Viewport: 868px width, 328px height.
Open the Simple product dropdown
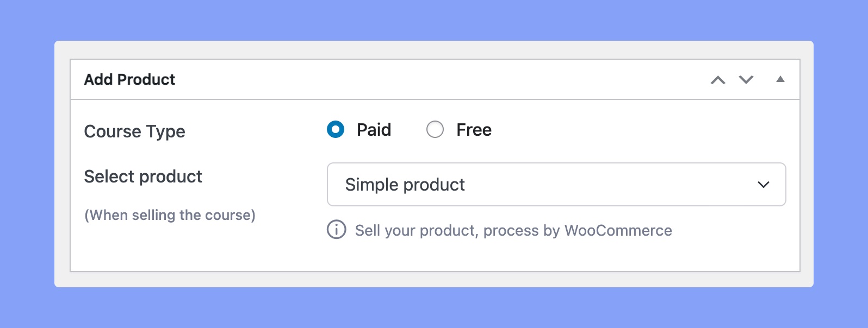pos(556,185)
